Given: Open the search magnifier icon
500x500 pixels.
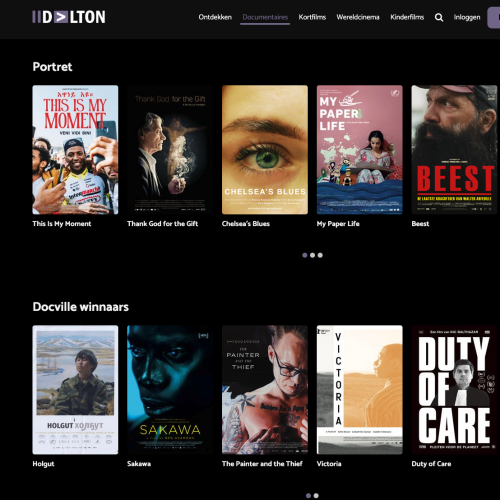Looking at the screenshot, I should tap(439, 17).
